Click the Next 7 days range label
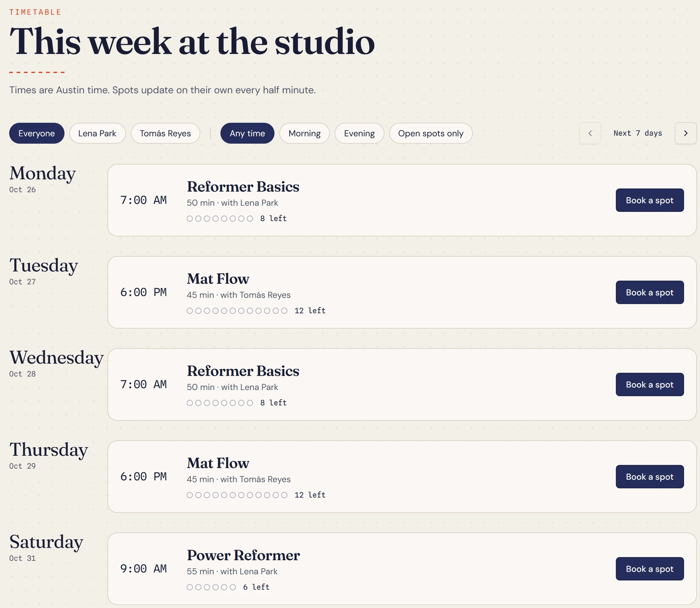This screenshot has height=608, width=700. pos(637,133)
